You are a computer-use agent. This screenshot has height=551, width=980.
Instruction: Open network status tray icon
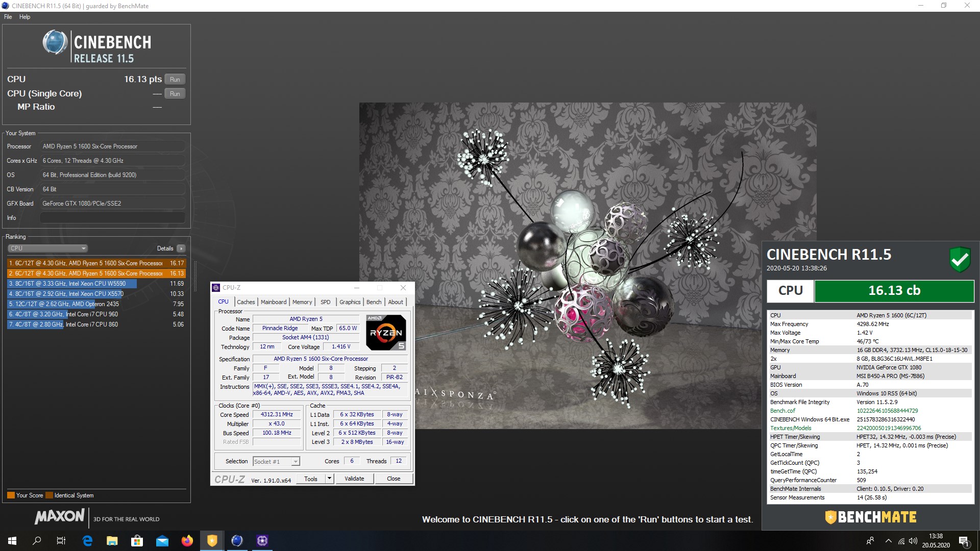click(901, 541)
